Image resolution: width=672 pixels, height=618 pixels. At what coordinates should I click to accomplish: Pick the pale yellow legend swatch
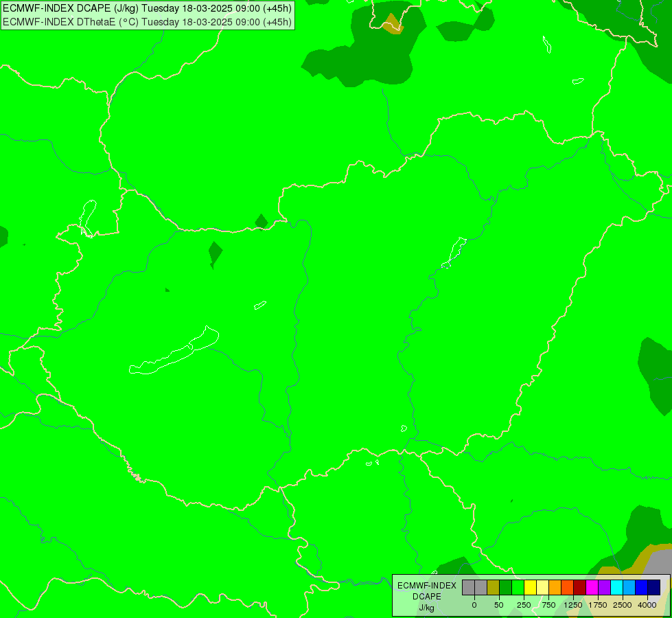click(x=542, y=587)
